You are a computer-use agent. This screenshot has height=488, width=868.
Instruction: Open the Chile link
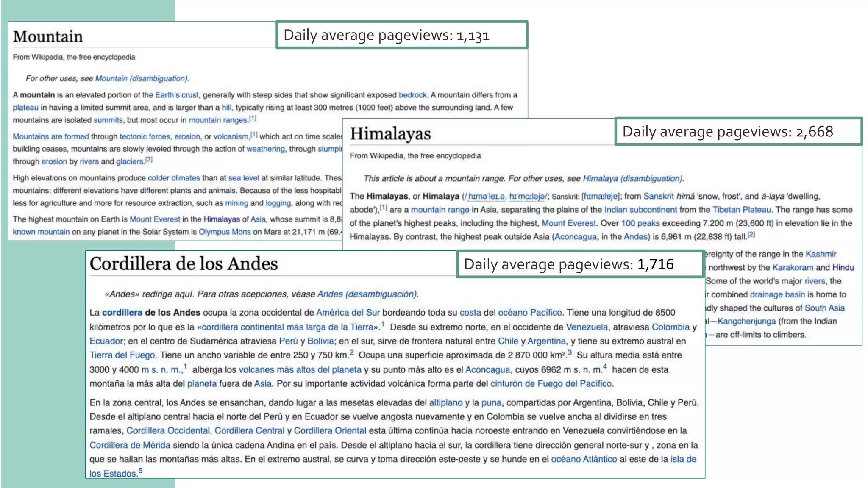point(508,341)
